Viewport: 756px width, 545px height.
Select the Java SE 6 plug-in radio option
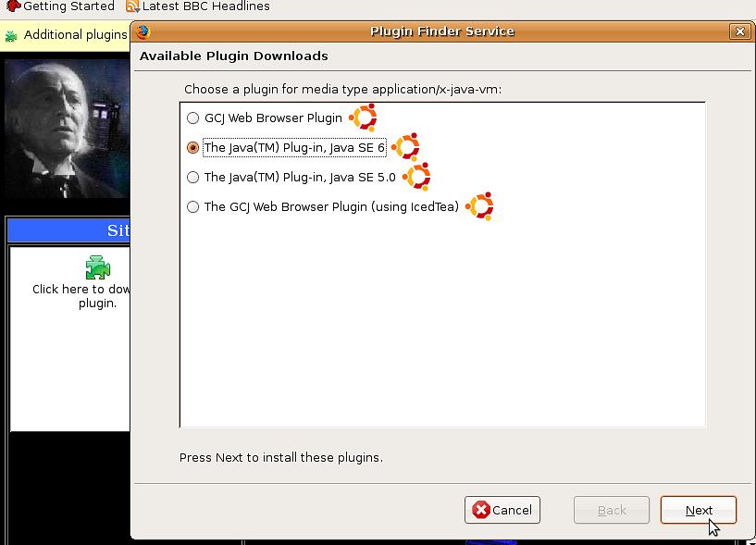click(192, 147)
